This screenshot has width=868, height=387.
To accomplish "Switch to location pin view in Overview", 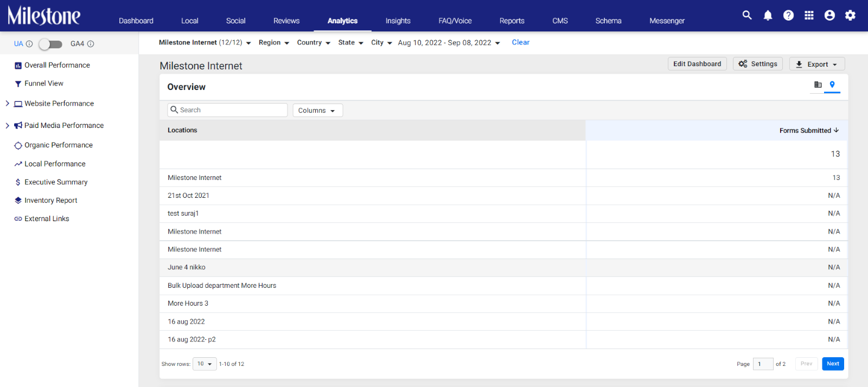I will pyautogui.click(x=832, y=85).
